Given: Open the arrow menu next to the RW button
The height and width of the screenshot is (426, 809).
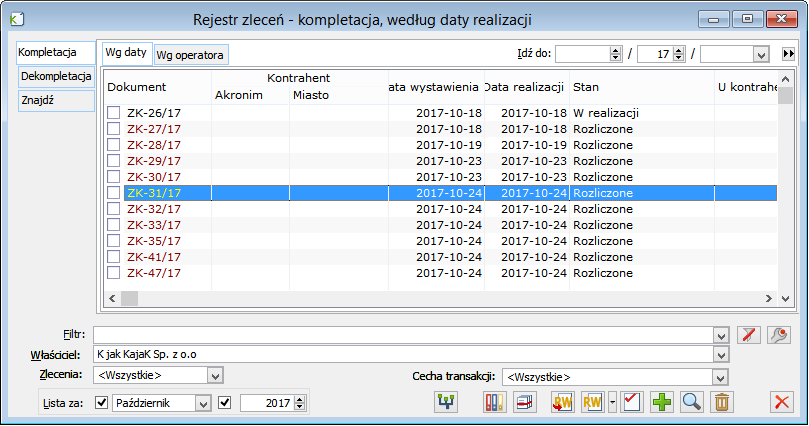Looking at the screenshot, I should pyautogui.click(x=612, y=402).
